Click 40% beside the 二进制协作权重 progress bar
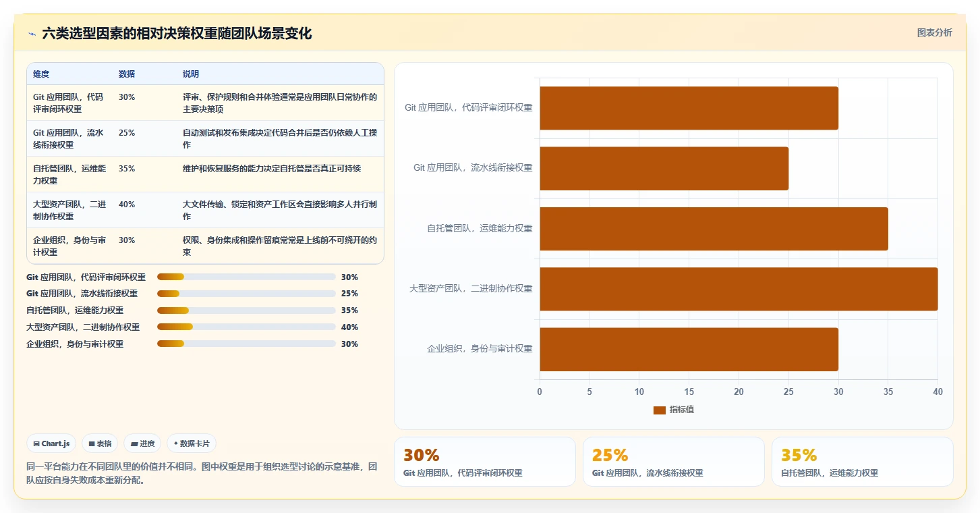 [x=349, y=327]
